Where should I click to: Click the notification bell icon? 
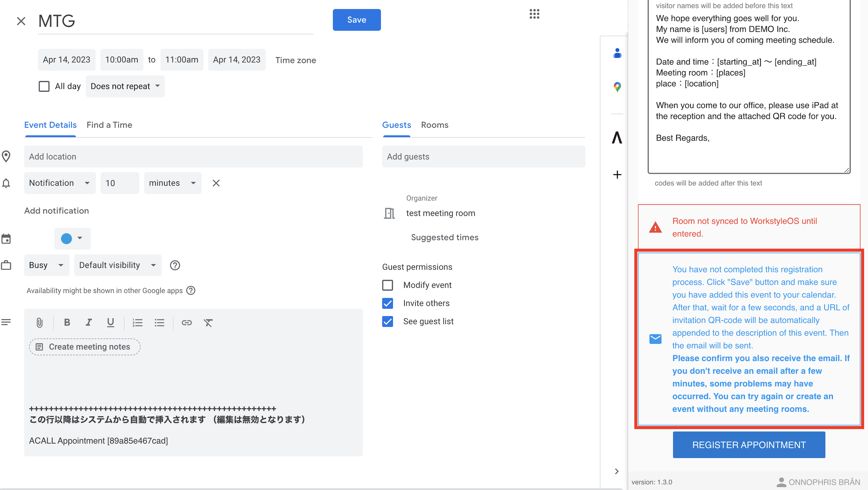tap(6, 183)
